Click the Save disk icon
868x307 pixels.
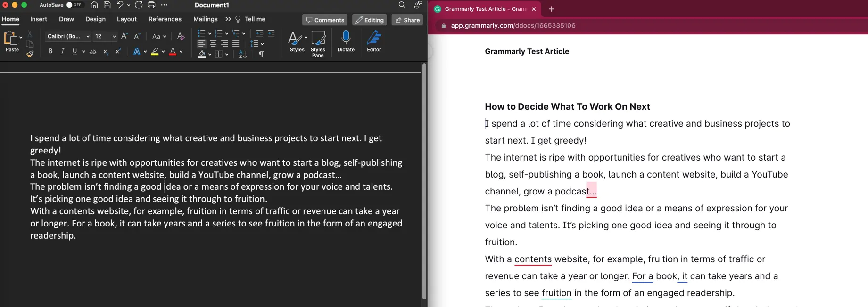[x=107, y=5]
